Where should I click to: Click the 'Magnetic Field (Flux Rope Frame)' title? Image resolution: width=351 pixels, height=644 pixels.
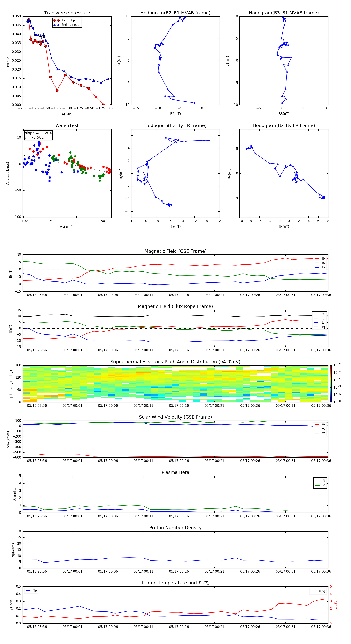175,307
